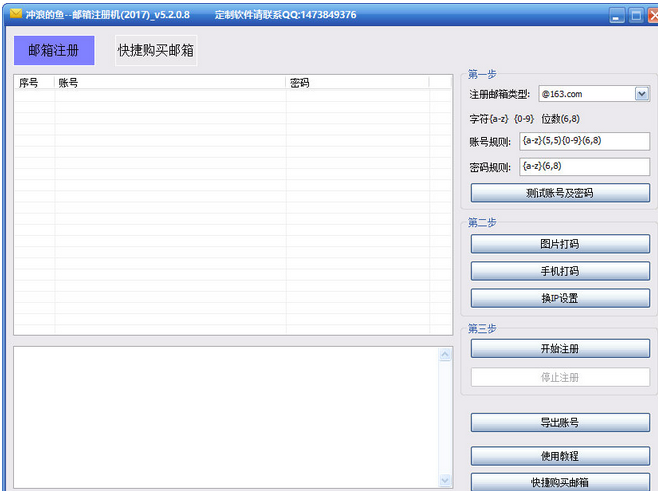Click inside the log output text area
Screen dimensions: 658x491
(227, 417)
